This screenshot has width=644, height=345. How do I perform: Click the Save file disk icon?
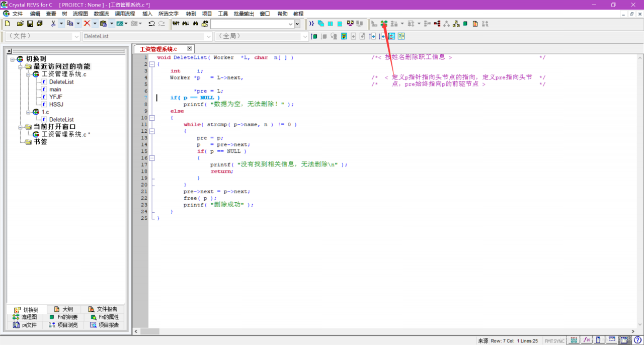(x=30, y=24)
